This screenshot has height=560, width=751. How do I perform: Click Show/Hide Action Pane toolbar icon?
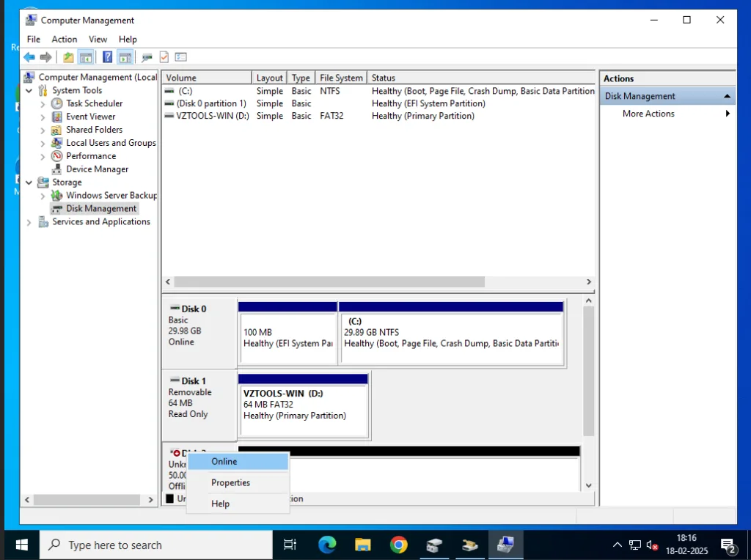pyautogui.click(x=125, y=57)
